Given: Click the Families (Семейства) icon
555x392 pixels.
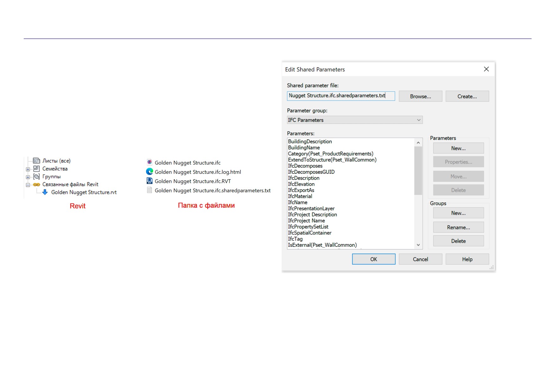Looking at the screenshot, I should pos(36,169).
